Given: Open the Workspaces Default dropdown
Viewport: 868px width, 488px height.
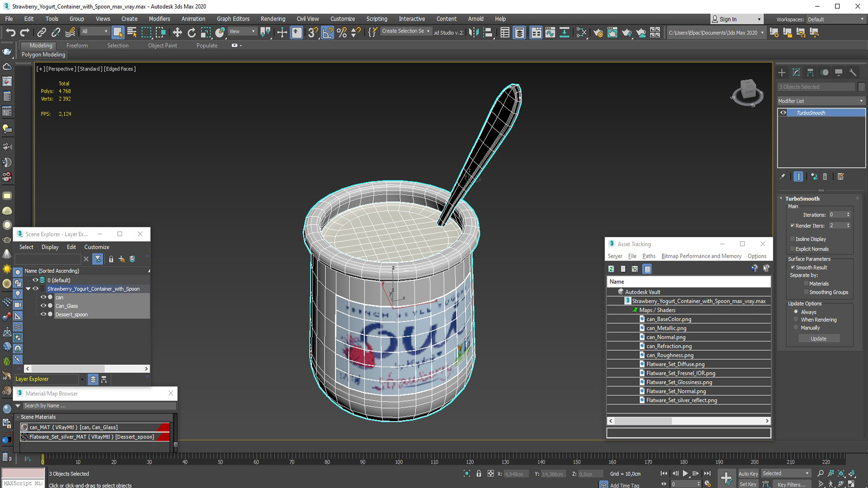Looking at the screenshot, I should [835, 19].
